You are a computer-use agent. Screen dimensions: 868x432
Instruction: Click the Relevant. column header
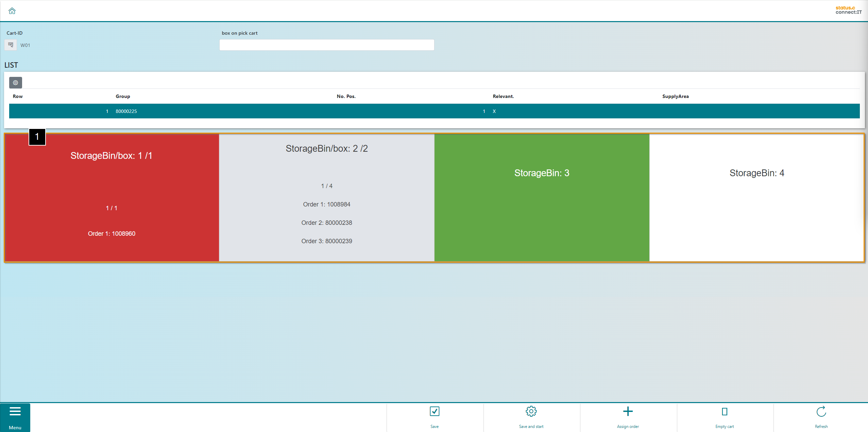503,96
